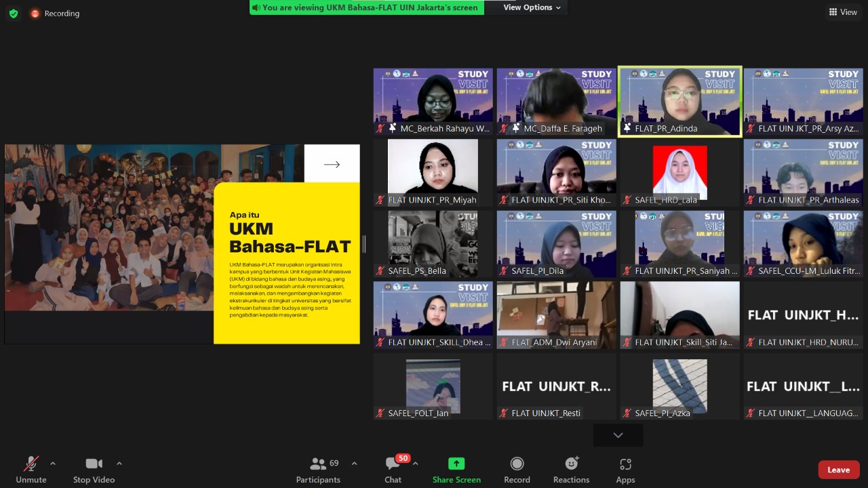The width and height of the screenshot is (868, 488).
Task: Open the View layout menu
Action: click(x=843, y=12)
